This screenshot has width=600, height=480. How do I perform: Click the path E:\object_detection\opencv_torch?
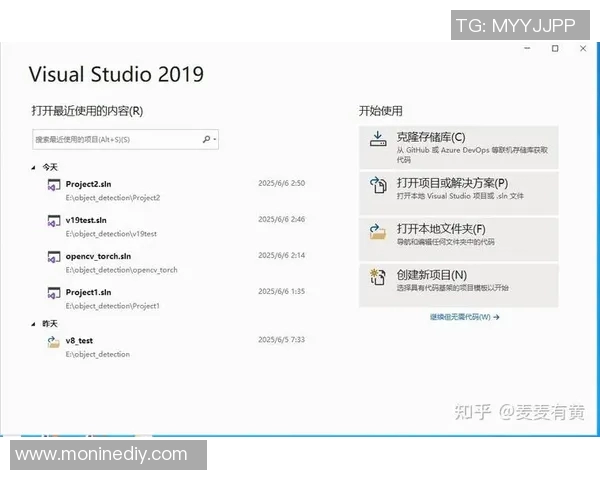tap(121, 270)
